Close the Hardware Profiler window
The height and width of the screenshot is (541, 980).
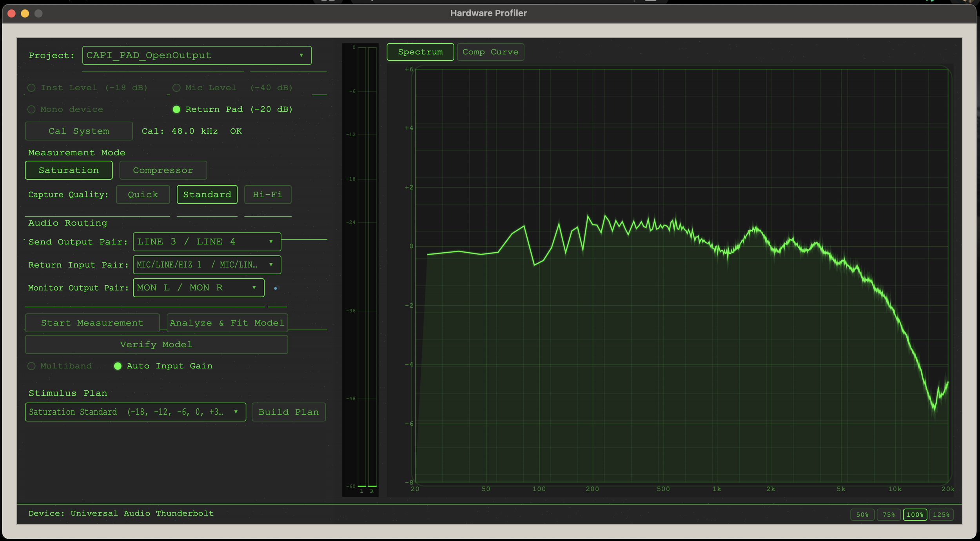pos(11,13)
